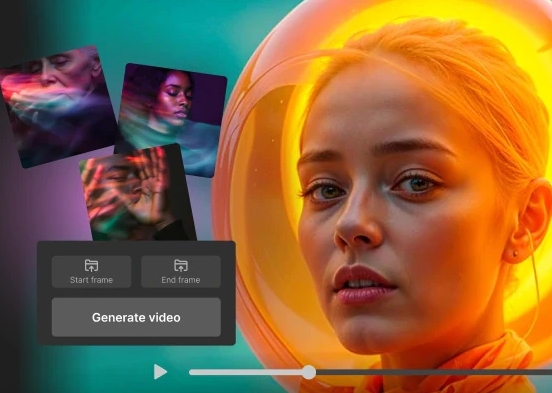Select the thumbnail with hands covering face
Screen dimensions: 552x393
tap(137, 193)
